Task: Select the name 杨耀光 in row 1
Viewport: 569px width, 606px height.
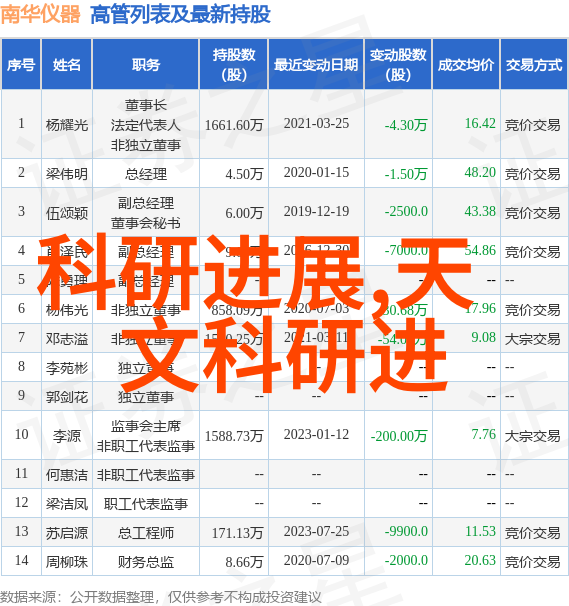Action: (67, 124)
